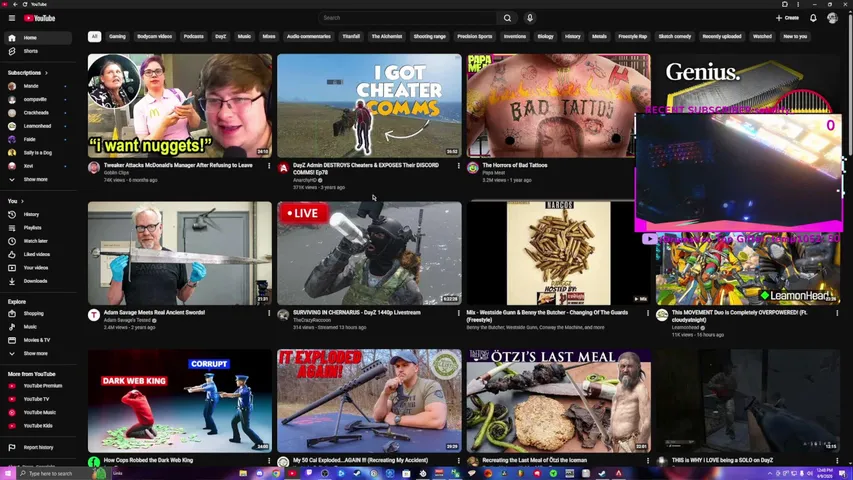Screen dimensions: 853x480
Task: Open options menu for SURVIVING IN CHERNARUS livestream
Action: tap(458, 313)
